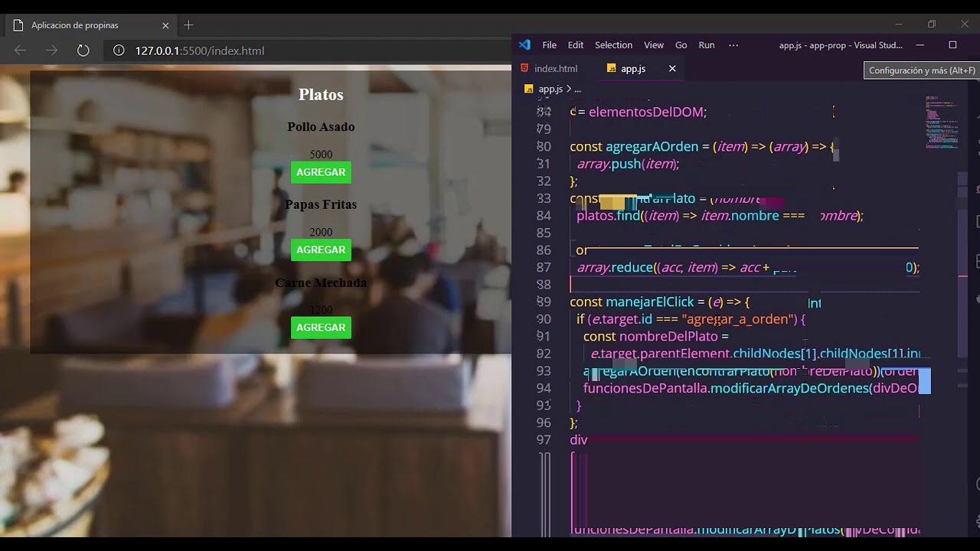Click line number 89 in the gutter
The image size is (980, 551).
click(544, 302)
